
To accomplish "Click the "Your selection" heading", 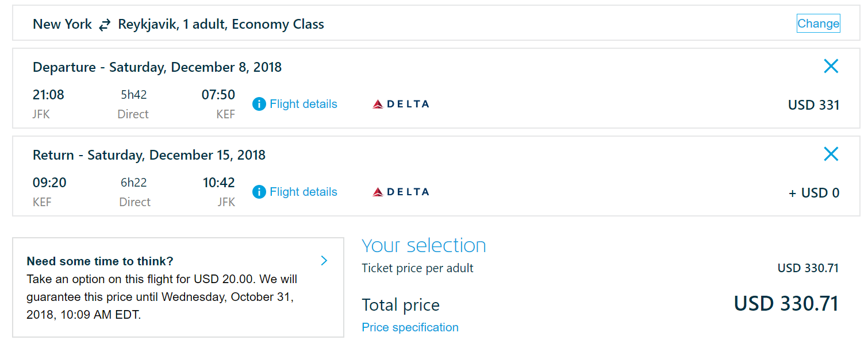I will point(424,246).
